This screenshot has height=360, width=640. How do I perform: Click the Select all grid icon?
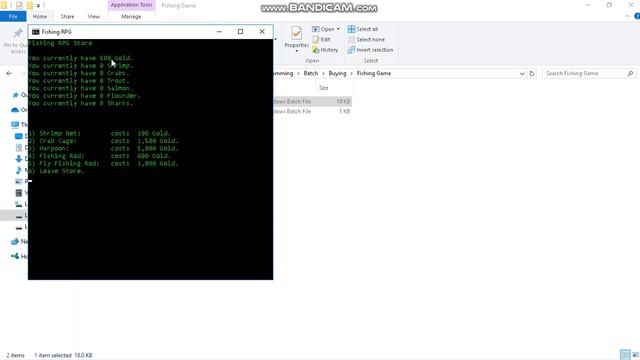(x=351, y=29)
